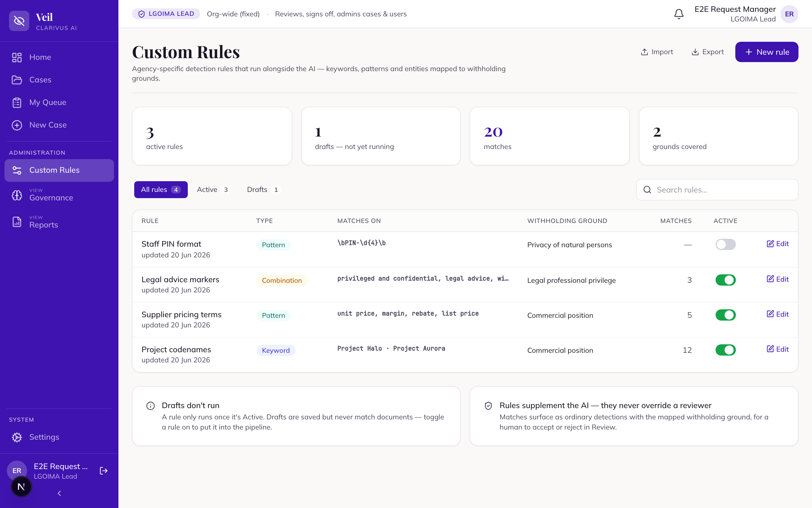Click the MATCHES column header
812x508 pixels.
coord(676,221)
